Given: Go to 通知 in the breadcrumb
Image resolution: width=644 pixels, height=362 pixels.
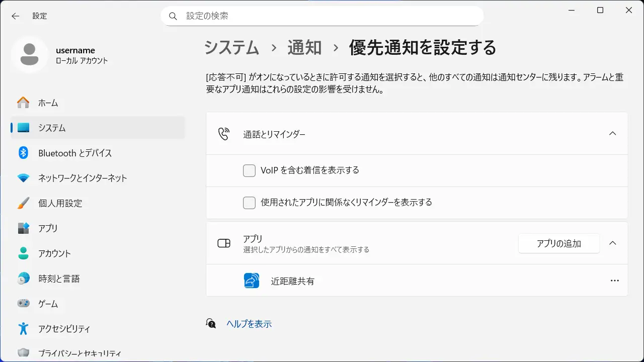Looking at the screenshot, I should tap(304, 48).
